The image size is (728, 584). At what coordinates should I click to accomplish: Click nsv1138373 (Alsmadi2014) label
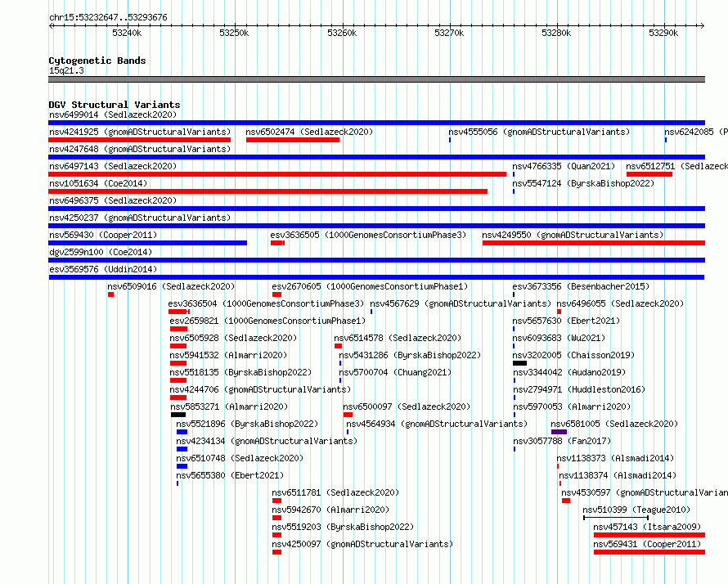point(615,458)
